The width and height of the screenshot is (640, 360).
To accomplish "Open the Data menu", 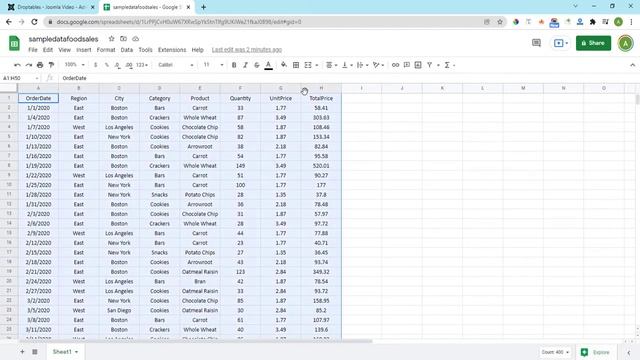I will [127, 50].
